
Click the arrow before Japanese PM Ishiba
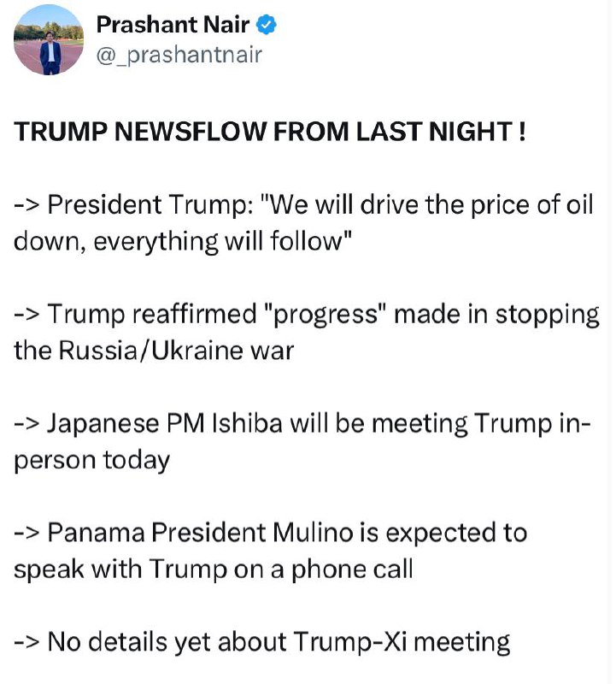27,423
